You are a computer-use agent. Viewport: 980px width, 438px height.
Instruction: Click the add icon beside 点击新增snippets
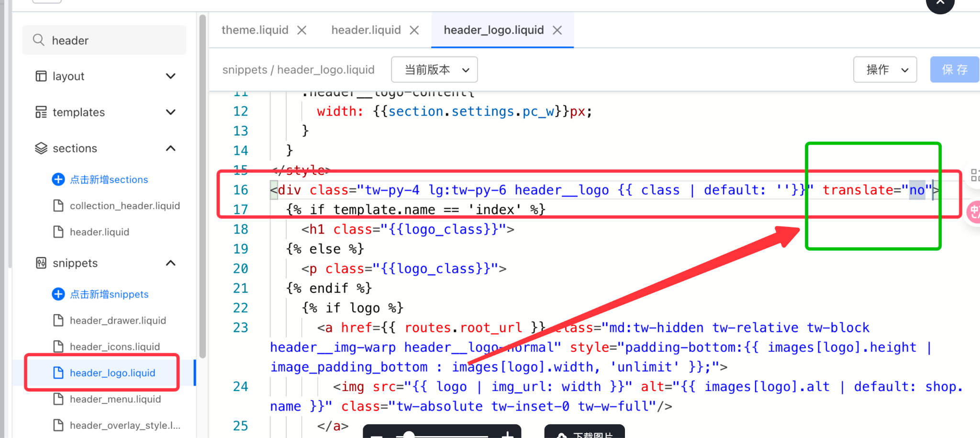58,294
